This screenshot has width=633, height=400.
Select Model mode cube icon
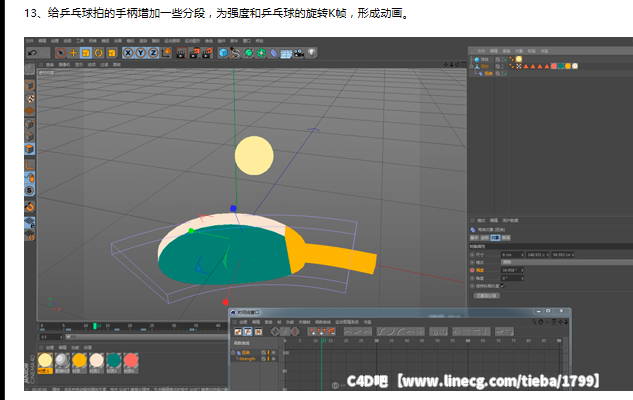click(29, 86)
